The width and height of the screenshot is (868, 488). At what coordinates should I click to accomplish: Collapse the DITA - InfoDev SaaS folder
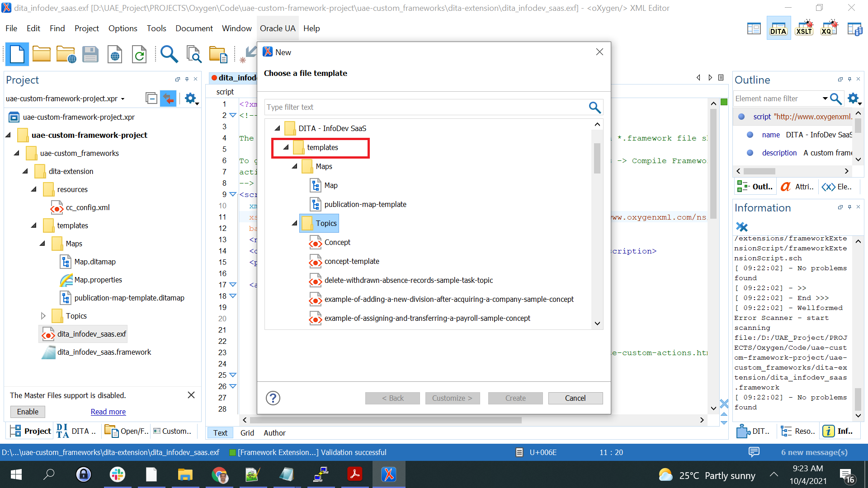(278, 128)
